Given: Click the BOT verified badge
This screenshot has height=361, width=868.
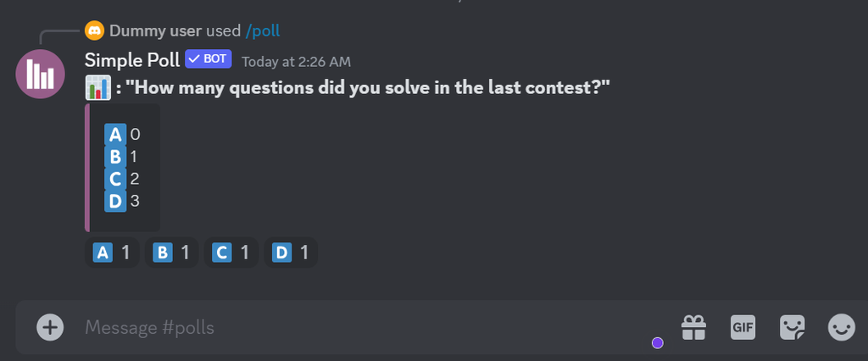Looking at the screenshot, I should [x=209, y=59].
